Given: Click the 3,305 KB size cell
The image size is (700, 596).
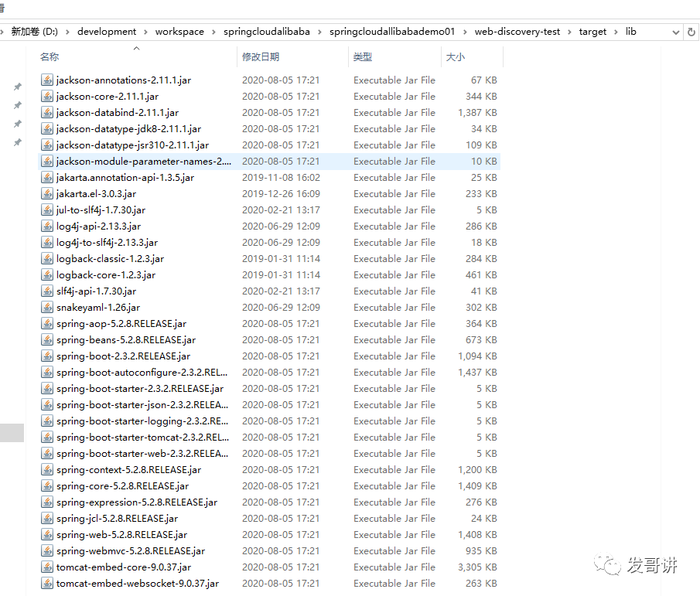Looking at the screenshot, I should (x=477, y=567).
